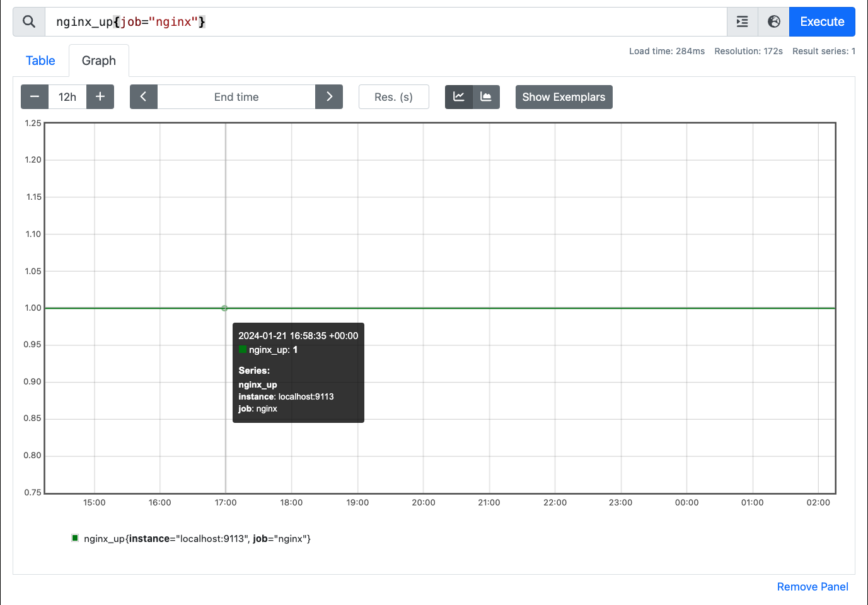The height and width of the screenshot is (605, 868).
Task: Decrease time range with minus button
Action: pyautogui.click(x=35, y=97)
